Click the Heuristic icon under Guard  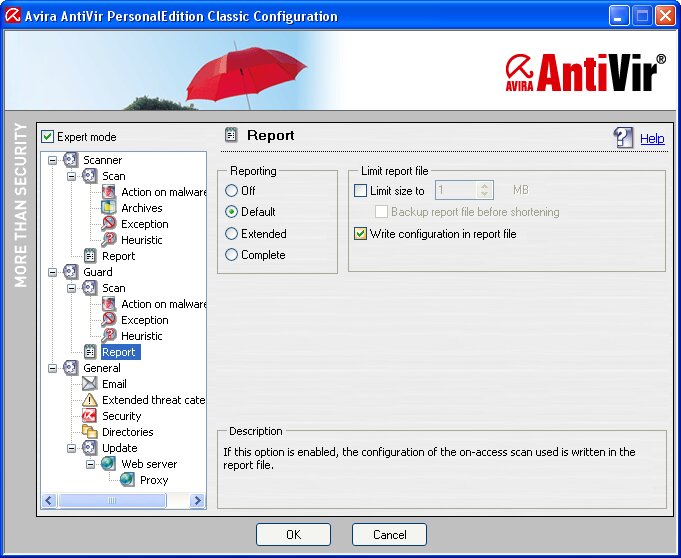109,336
